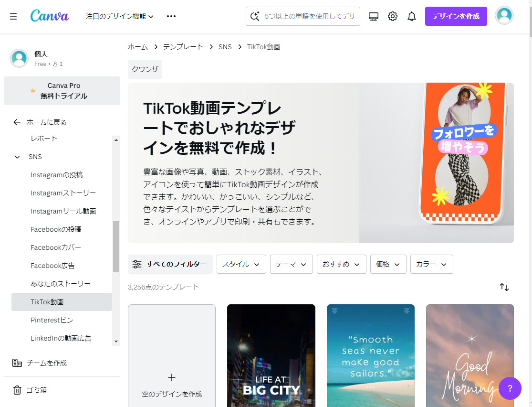The image size is (532, 407).
Task: Select Instagramリール動画 in sidebar
Action: pos(62,211)
